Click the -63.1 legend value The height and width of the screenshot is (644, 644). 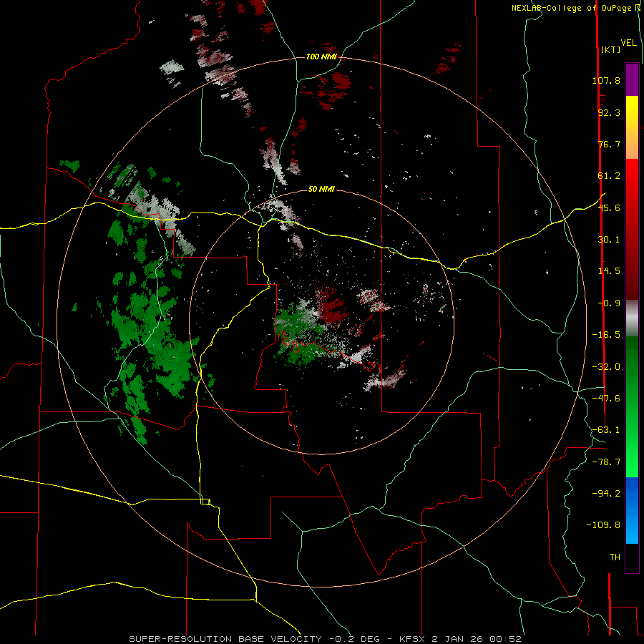pyautogui.click(x=606, y=430)
